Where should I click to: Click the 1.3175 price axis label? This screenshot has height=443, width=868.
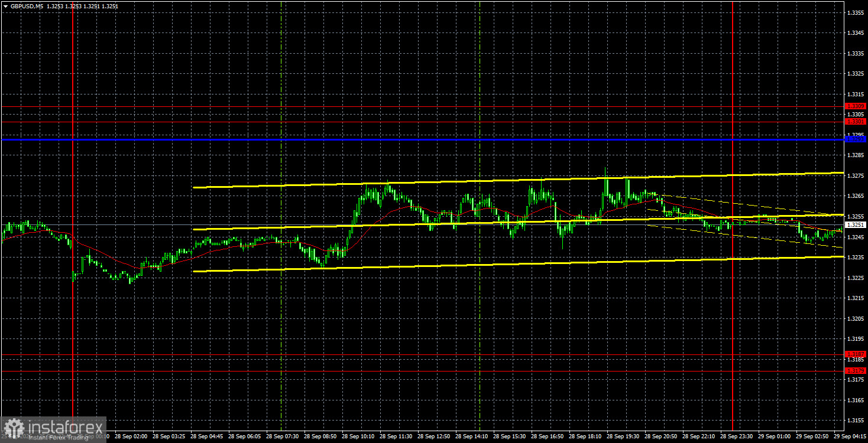point(856,380)
